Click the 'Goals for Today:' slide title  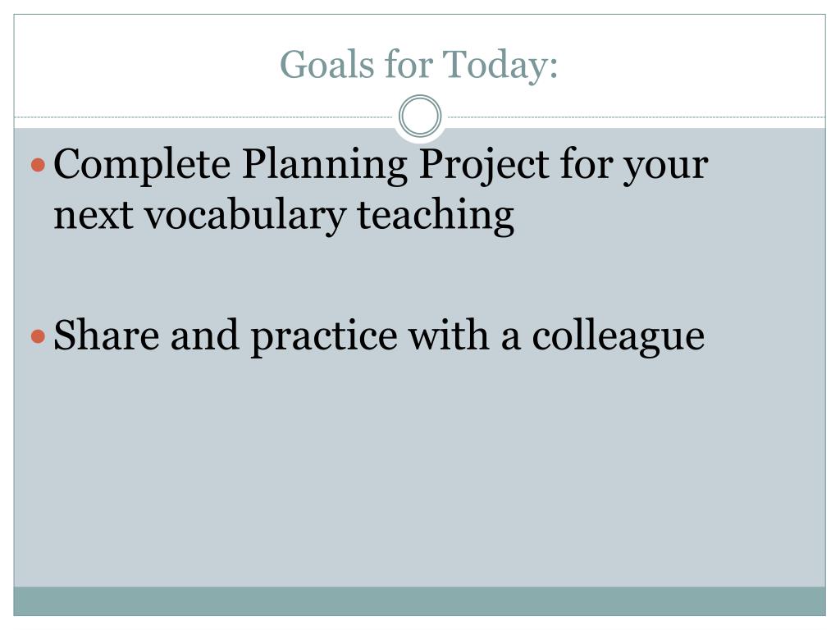[418, 65]
